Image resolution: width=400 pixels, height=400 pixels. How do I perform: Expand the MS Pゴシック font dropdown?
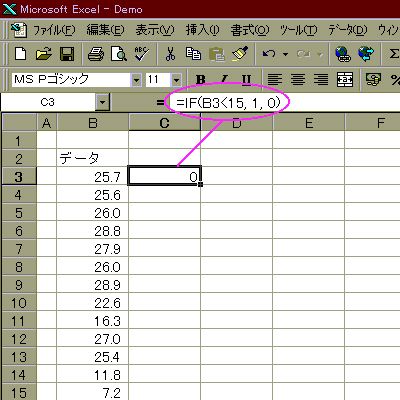coord(136,80)
